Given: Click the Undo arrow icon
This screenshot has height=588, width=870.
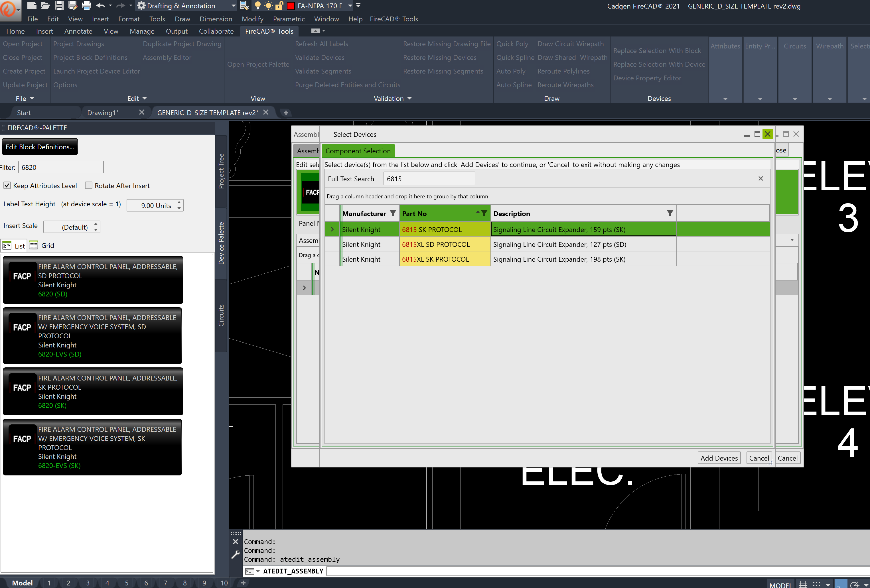Looking at the screenshot, I should tap(100, 6).
